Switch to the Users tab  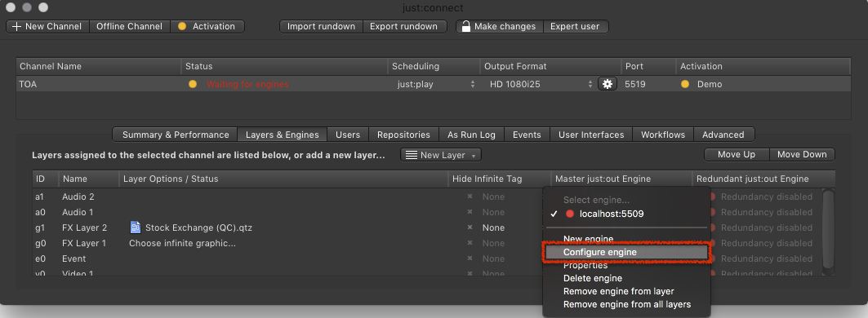[x=348, y=135]
